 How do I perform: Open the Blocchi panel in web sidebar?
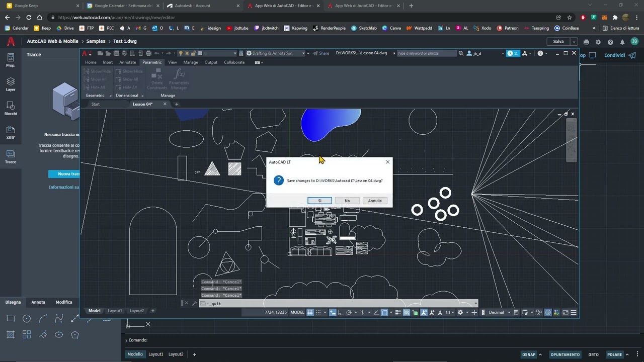[11, 109]
